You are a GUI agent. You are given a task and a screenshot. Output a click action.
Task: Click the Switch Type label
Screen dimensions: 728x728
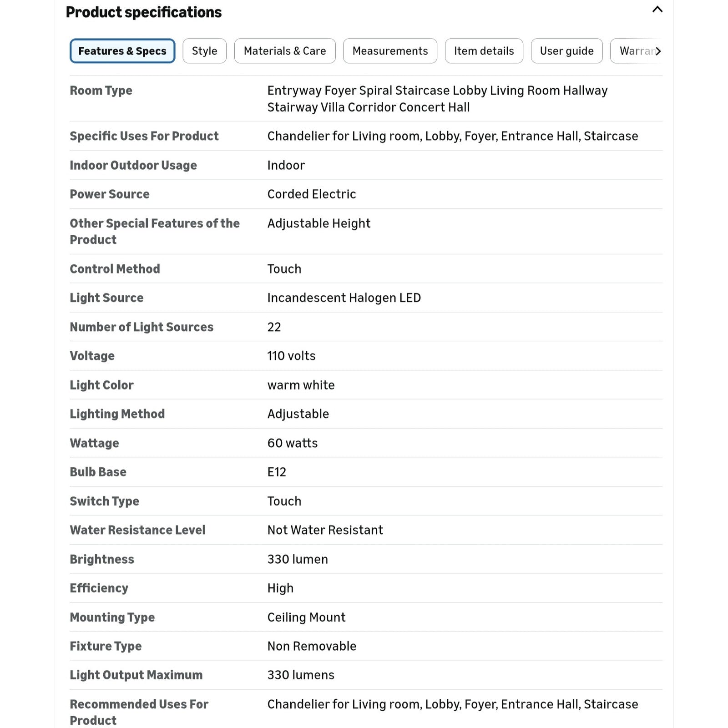click(x=104, y=501)
